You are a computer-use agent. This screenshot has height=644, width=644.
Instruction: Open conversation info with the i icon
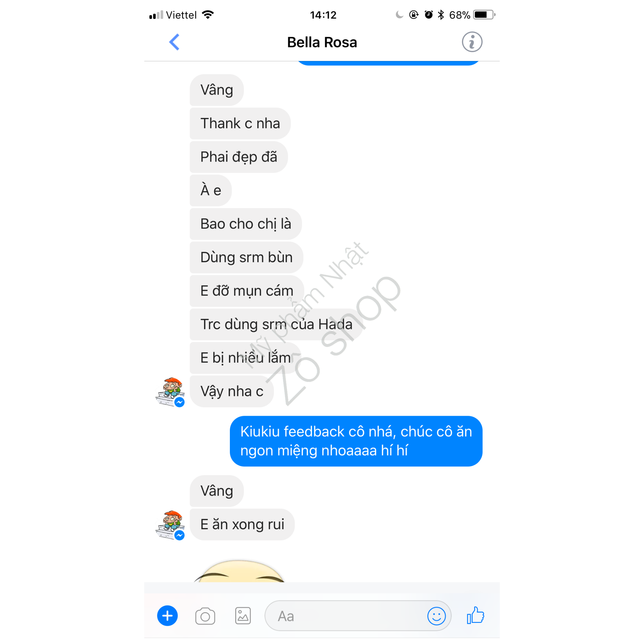pyautogui.click(x=472, y=42)
